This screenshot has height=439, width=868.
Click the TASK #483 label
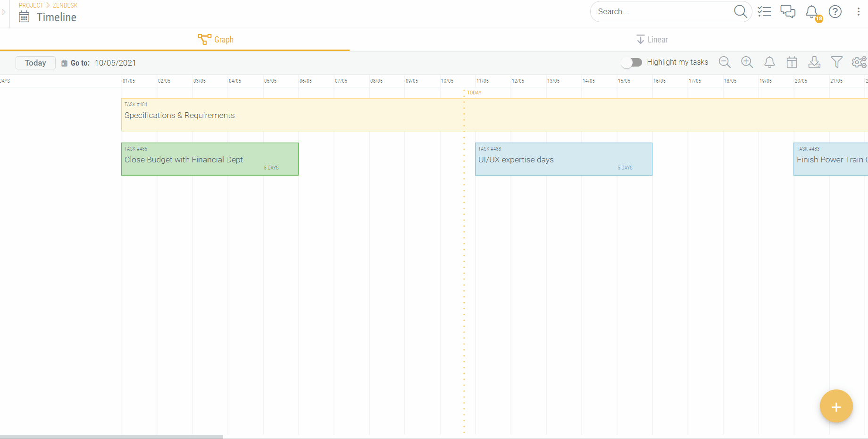pos(808,149)
